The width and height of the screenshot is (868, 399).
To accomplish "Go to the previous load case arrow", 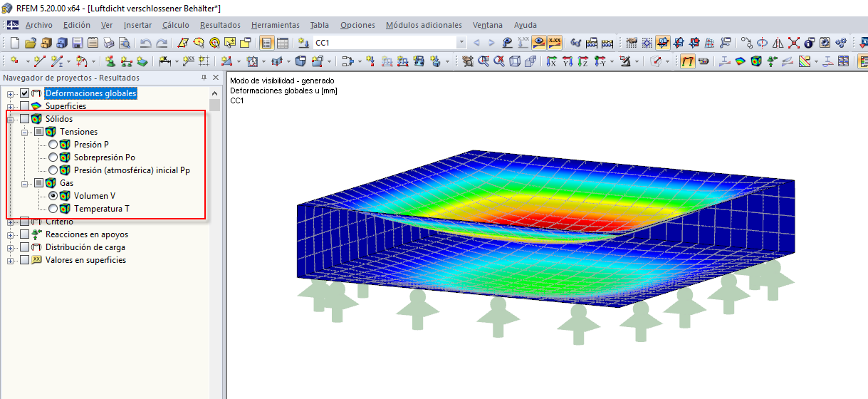I will pos(476,43).
